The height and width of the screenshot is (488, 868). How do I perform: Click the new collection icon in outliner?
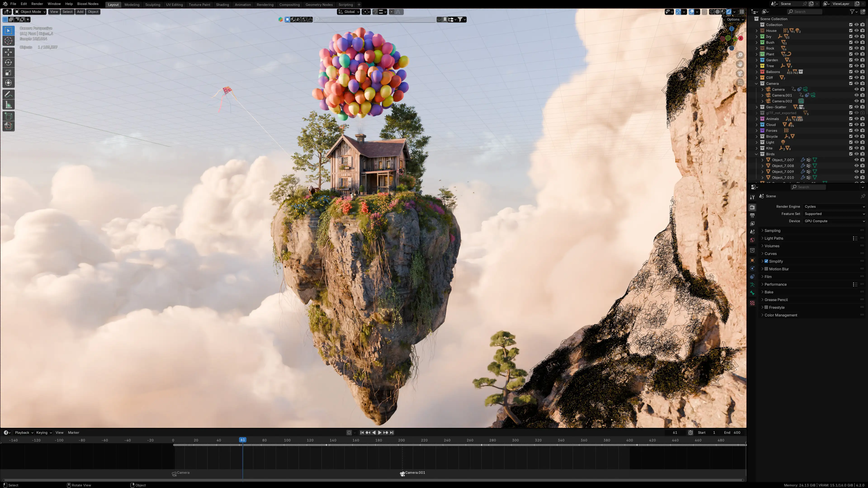(x=863, y=12)
